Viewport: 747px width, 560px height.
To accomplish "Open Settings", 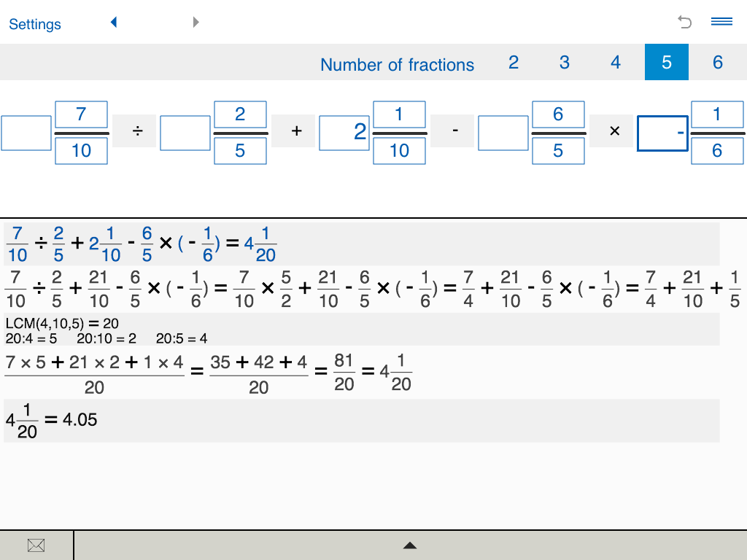I will pyautogui.click(x=35, y=24).
